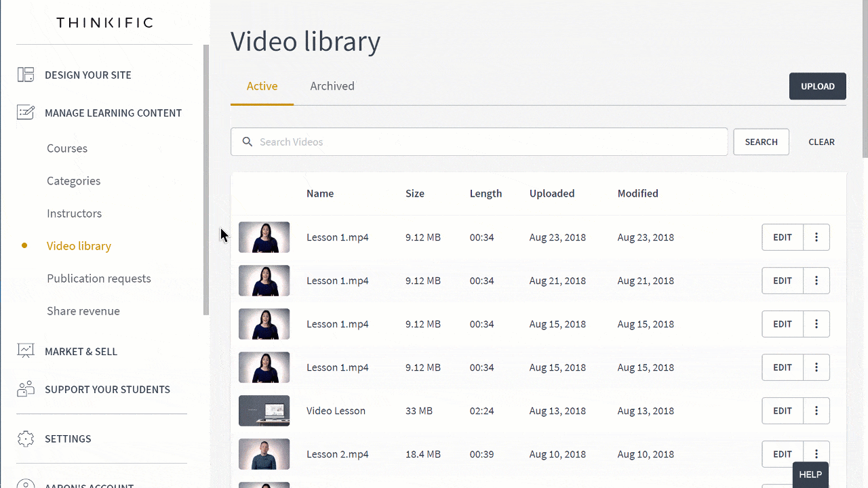This screenshot has height=488, width=868.
Task: Clear the video search
Action: point(821,142)
